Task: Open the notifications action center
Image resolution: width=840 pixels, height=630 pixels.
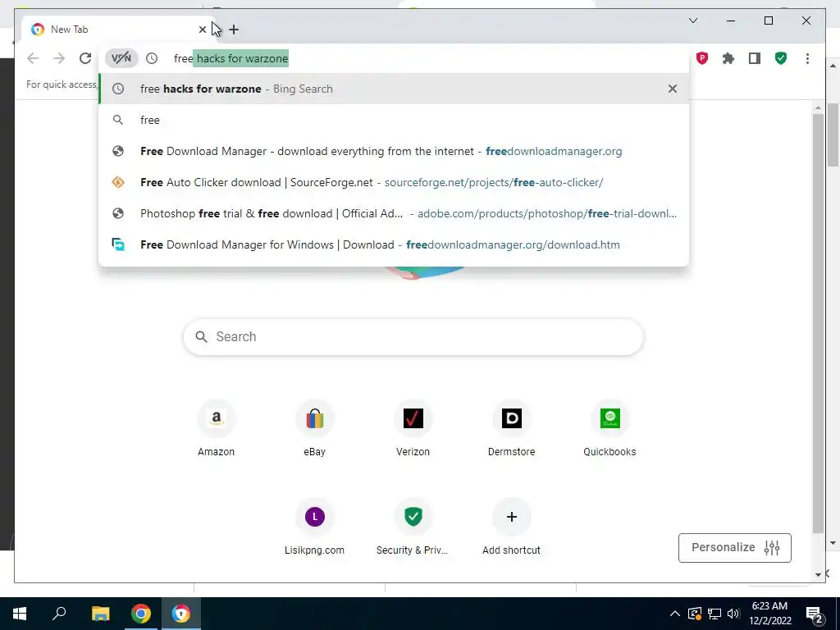Action: [815, 614]
